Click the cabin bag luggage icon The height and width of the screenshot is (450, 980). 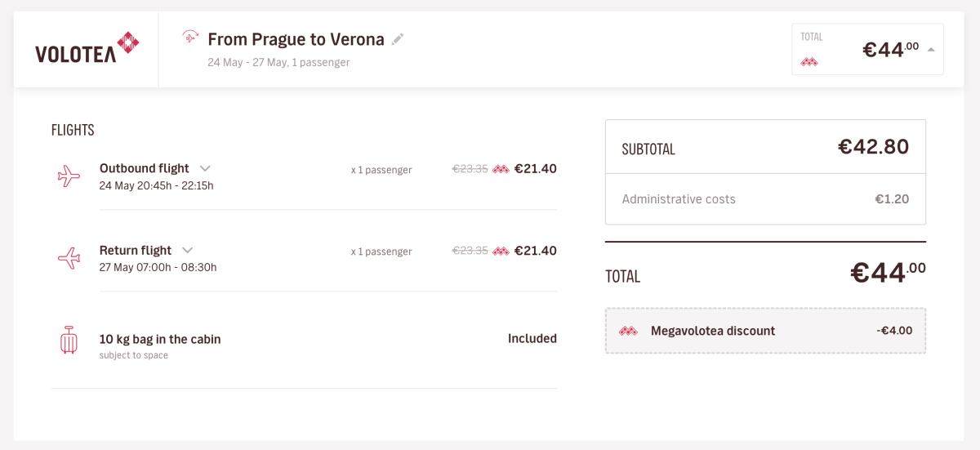pos(69,340)
